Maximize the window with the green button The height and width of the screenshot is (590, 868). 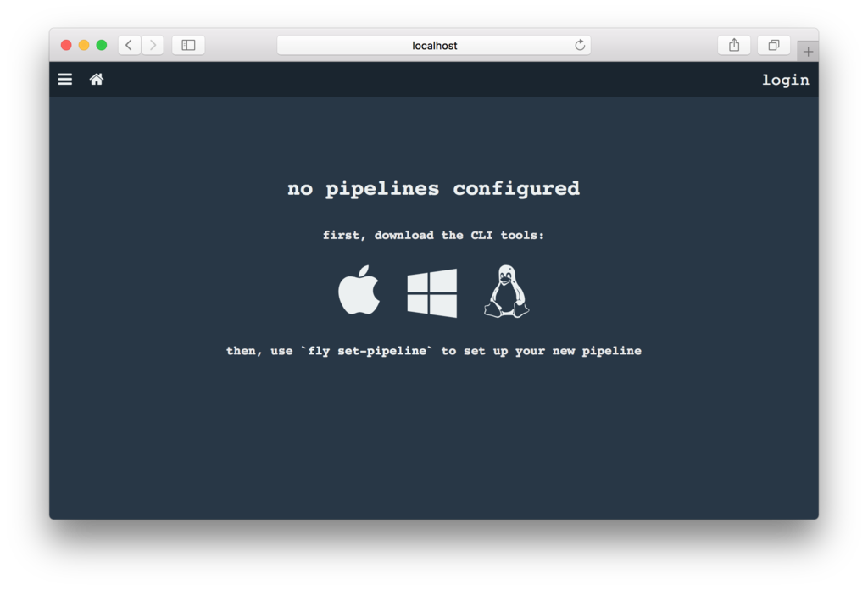(102, 45)
